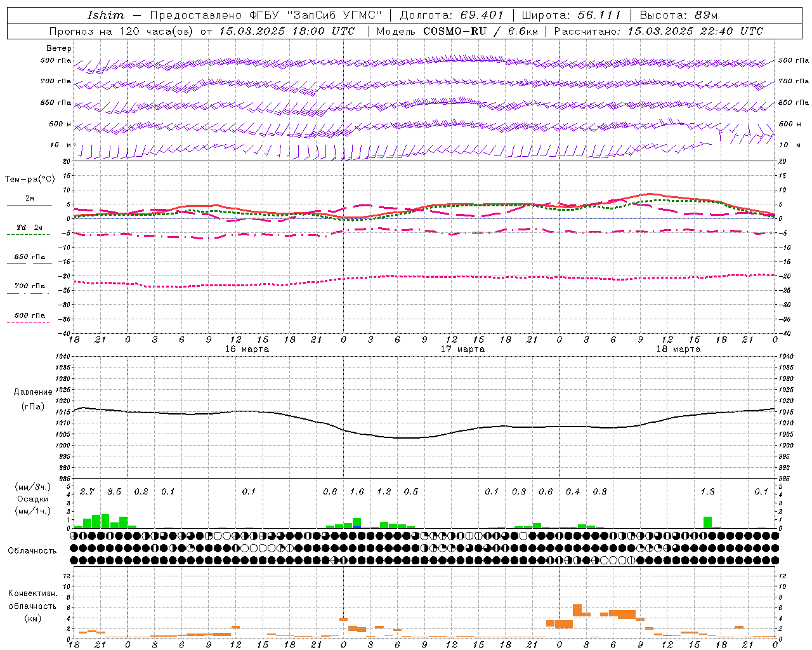Click the (мм/3ч.) units label
Image resolution: width=812 pixels, height=650 pixels.
33,487
